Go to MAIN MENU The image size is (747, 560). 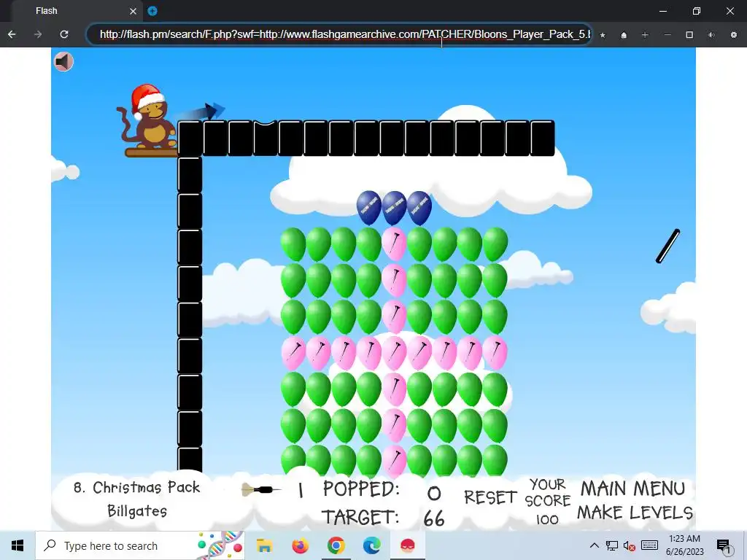tap(632, 489)
